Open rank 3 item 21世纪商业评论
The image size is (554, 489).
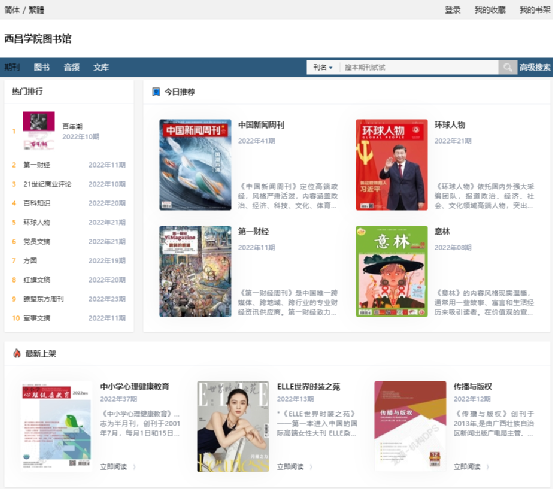47,184
